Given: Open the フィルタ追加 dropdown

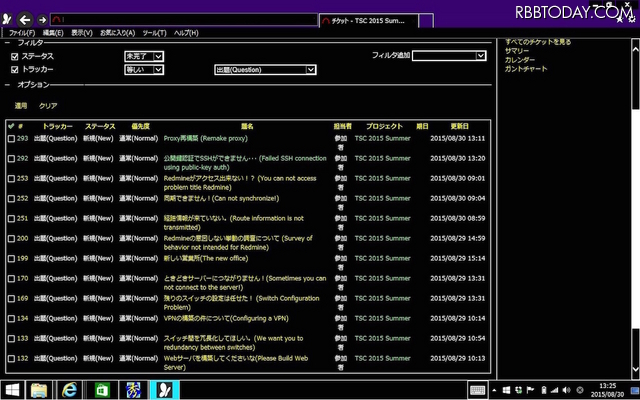Looking at the screenshot, I should [449, 56].
